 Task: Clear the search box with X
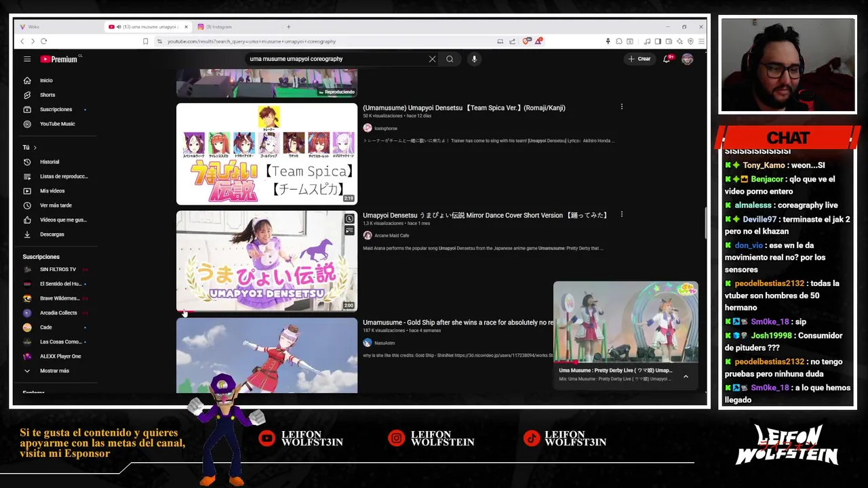tap(432, 59)
